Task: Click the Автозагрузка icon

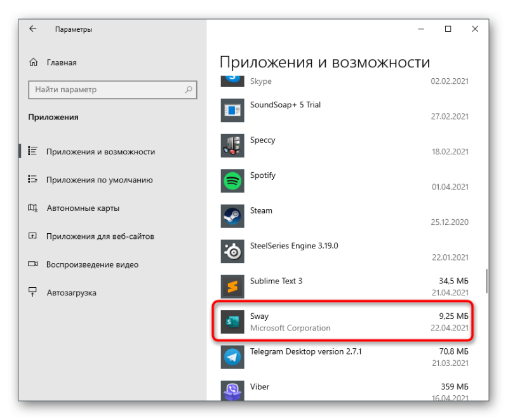Action: tap(33, 292)
